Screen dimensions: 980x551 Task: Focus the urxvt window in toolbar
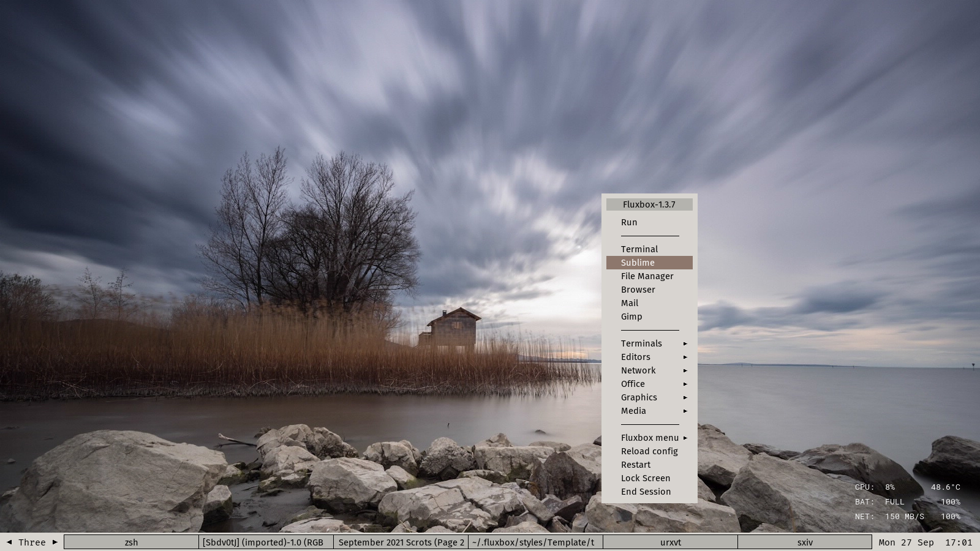click(670, 542)
